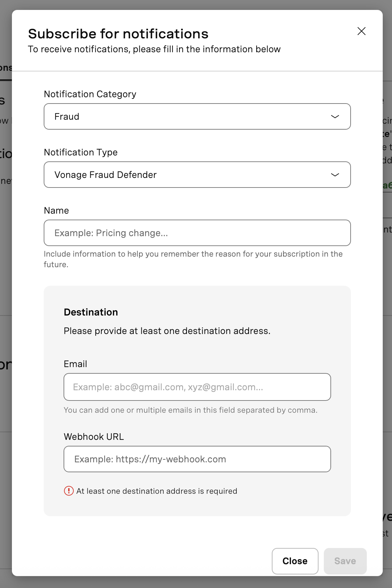This screenshot has height=588, width=392.
Task: Click the destination required error message
Action: (157, 491)
